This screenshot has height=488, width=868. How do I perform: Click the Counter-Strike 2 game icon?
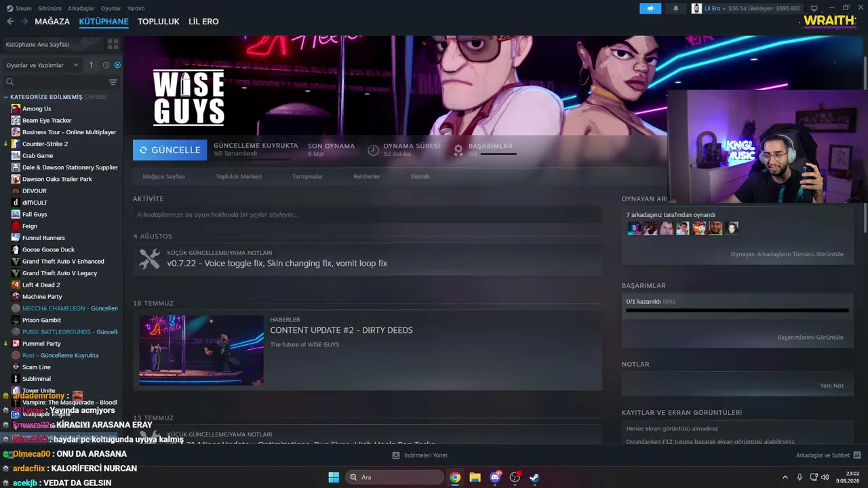[x=16, y=144]
